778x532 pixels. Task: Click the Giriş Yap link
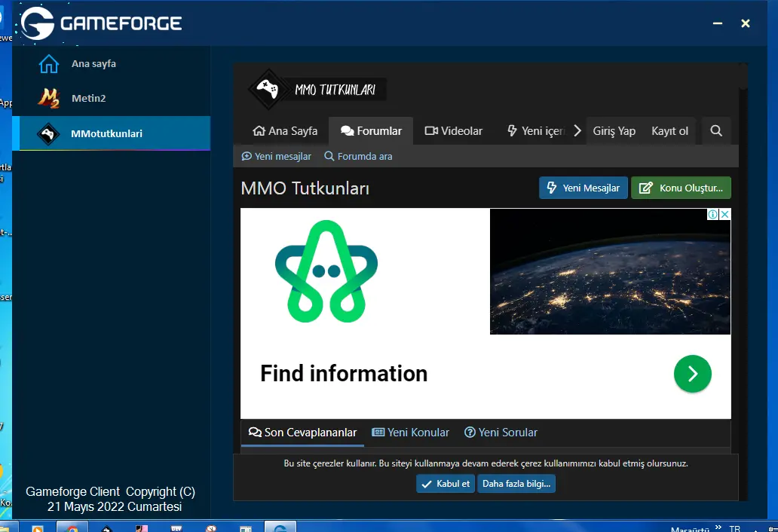click(614, 131)
